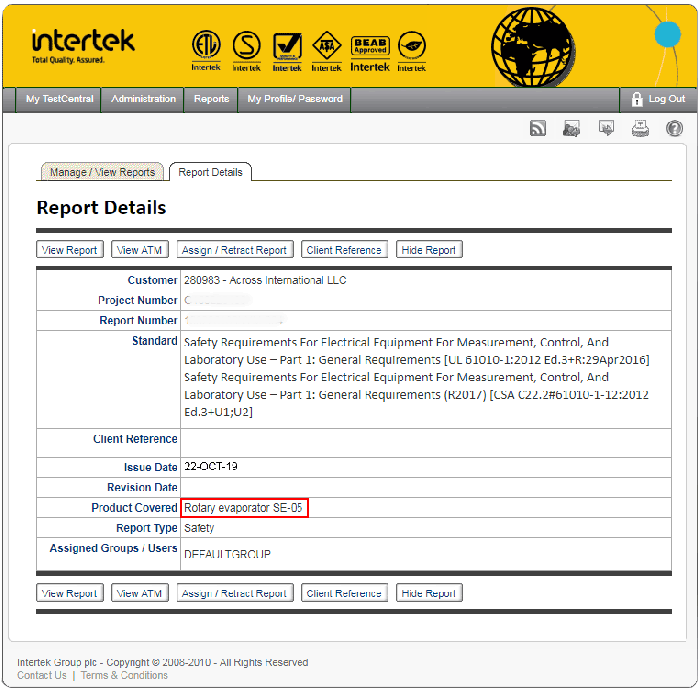Open the Reports menu item

pos(211,99)
